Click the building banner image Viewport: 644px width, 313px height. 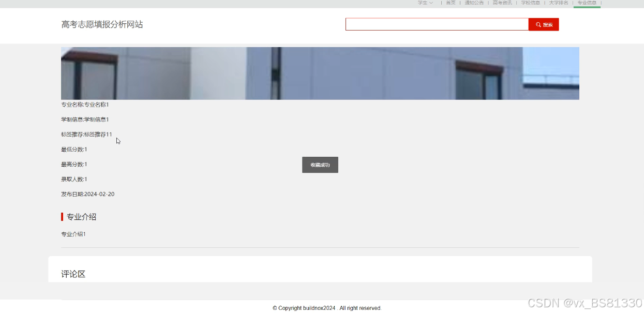coord(320,73)
